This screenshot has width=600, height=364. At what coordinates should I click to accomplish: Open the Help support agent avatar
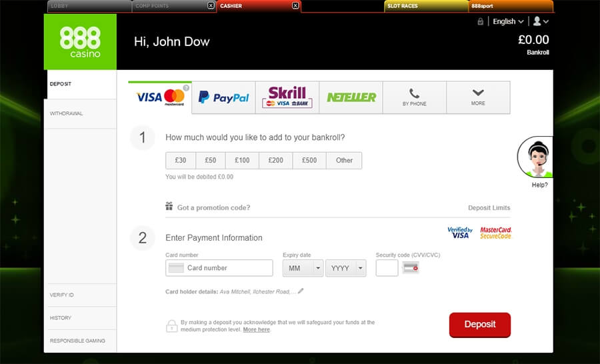[x=536, y=157]
